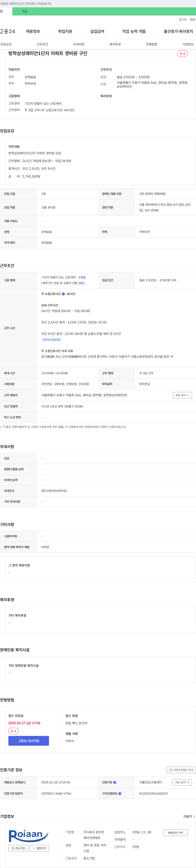Open the 채용정보 menu
The height and width of the screenshot is (868, 196).
pos(33,31)
